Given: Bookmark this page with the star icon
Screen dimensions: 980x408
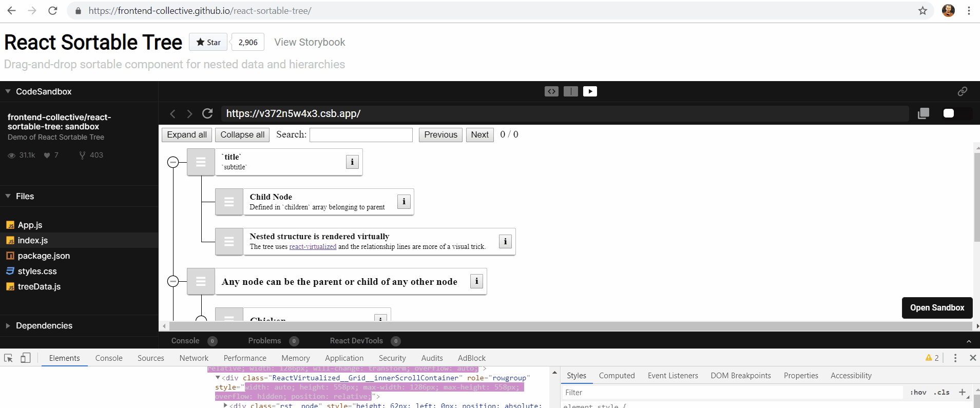Looking at the screenshot, I should 923,10.
